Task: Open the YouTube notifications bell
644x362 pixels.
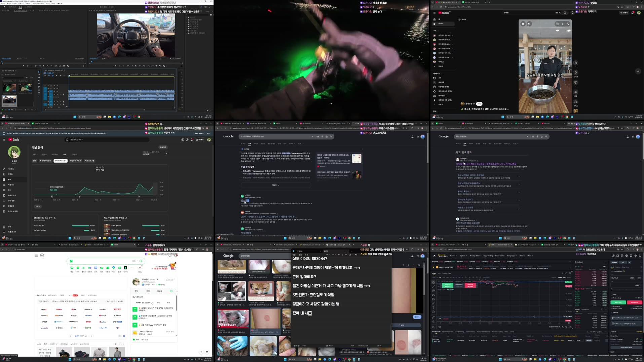Action: click(633, 12)
